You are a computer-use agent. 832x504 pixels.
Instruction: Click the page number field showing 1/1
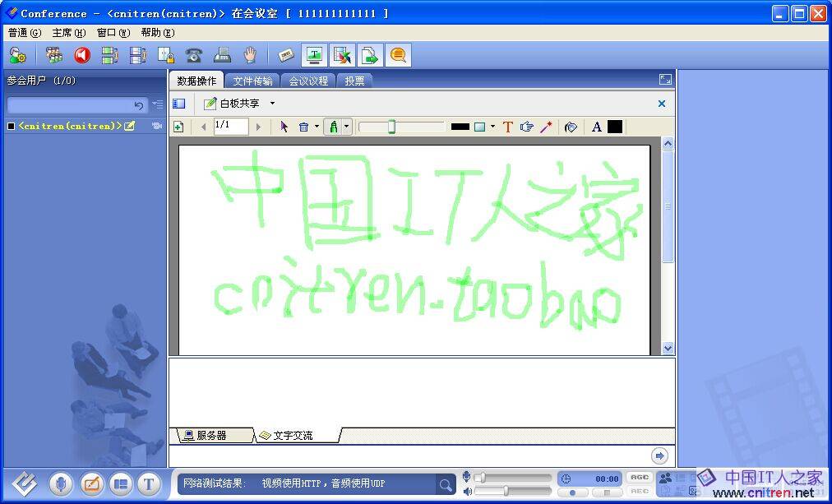click(231, 127)
